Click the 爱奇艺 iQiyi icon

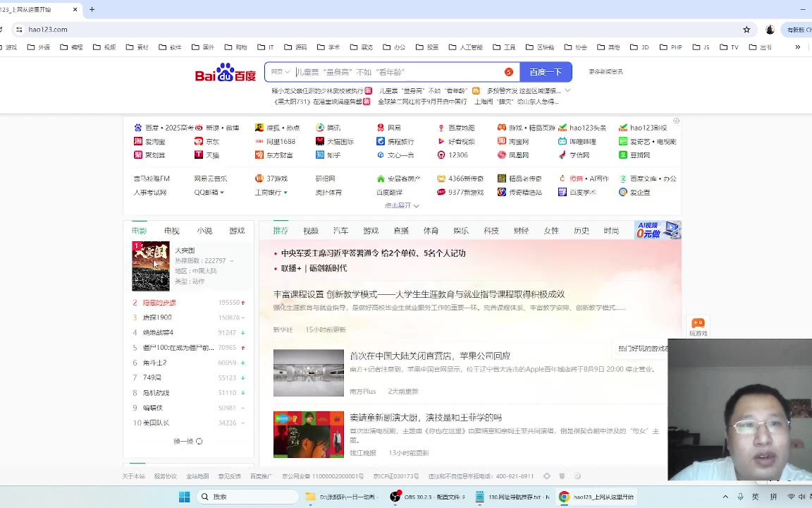(623, 141)
